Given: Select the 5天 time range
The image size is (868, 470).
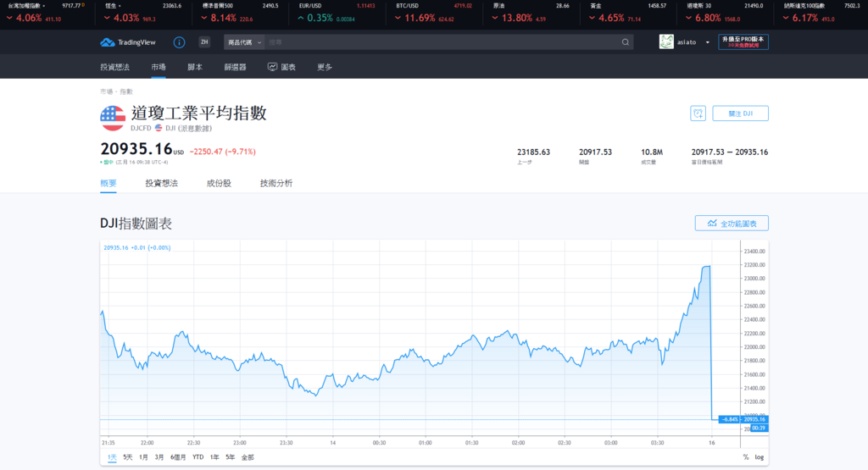Looking at the screenshot, I should click(x=128, y=457).
